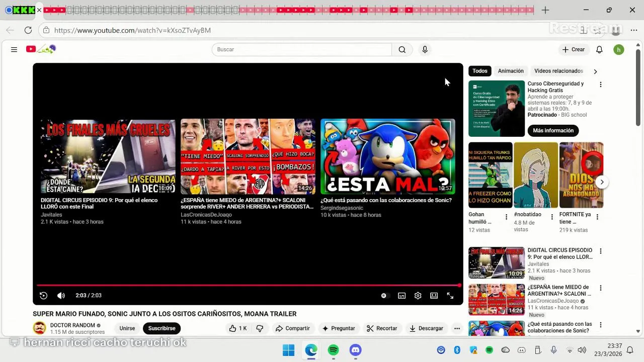The height and width of the screenshot is (362, 644).
Task: Open the DOCTOR RANDOM channel avatar
Action: click(39, 328)
